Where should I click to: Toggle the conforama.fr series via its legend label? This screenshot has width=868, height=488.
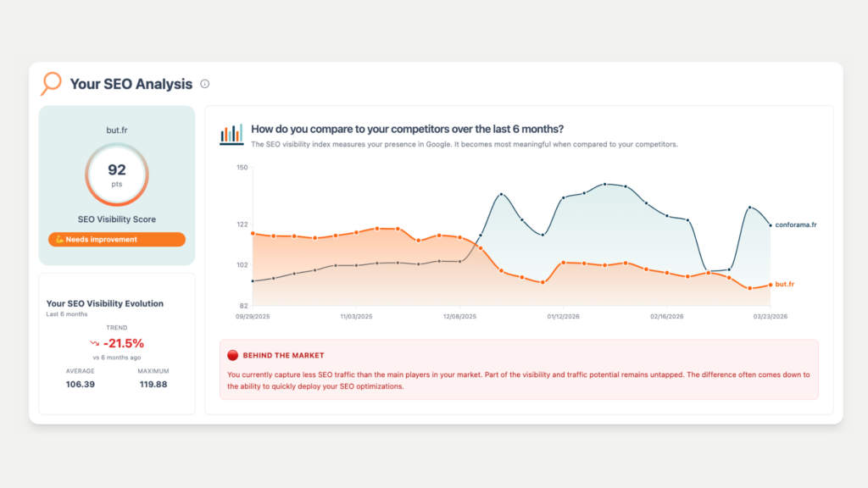pos(797,225)
